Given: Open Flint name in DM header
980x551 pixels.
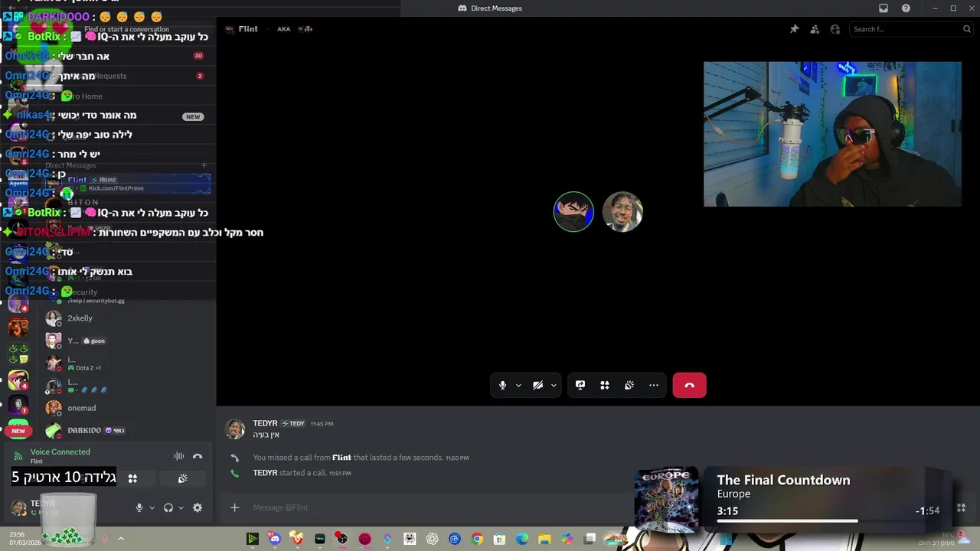Looking at the screenshot, I should point(247,29).
